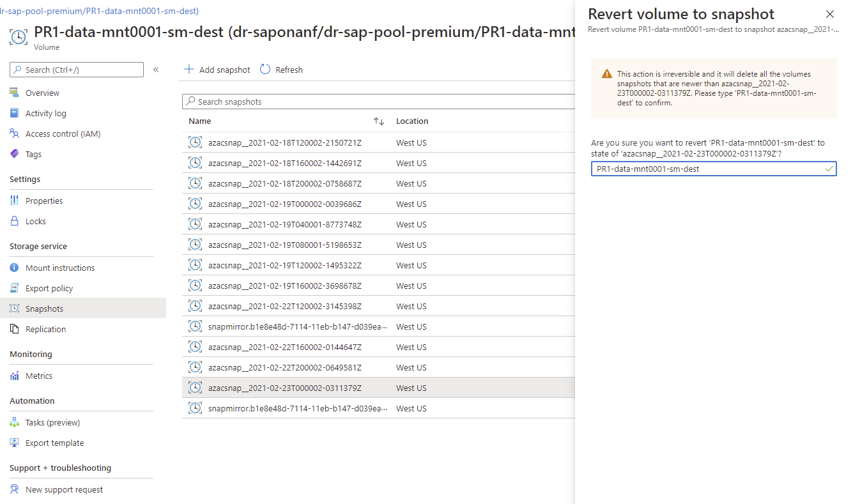Collapse the left sidebar with chevron
The image size is (853, 504).
[156, 70]
